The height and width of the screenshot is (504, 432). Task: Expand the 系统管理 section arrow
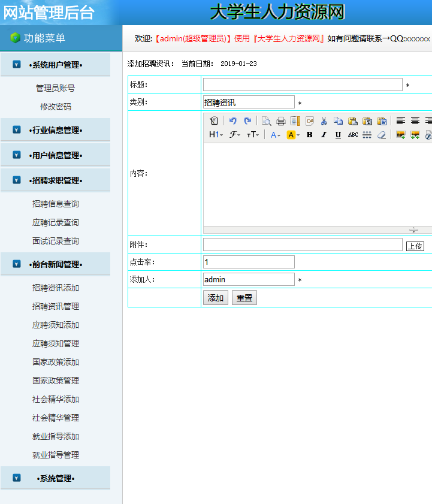17,478
